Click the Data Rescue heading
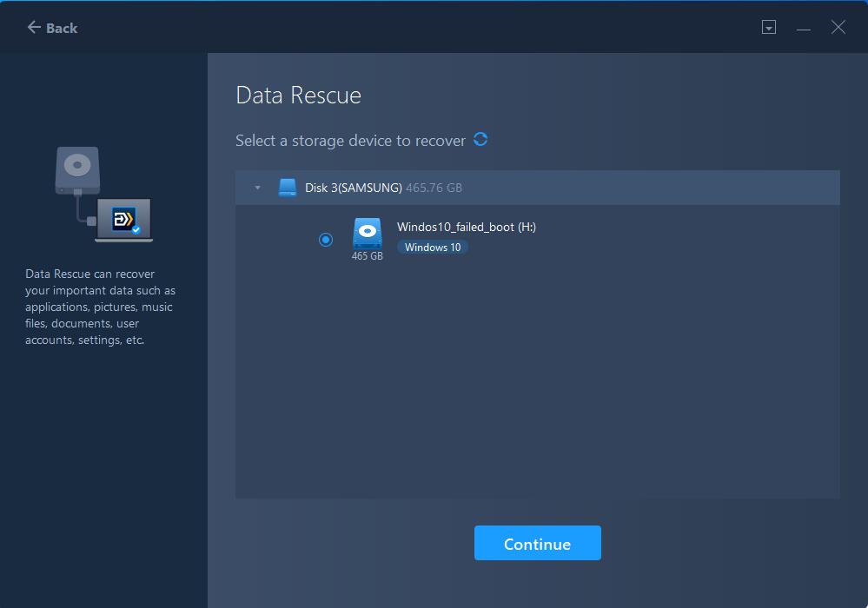Screen dimensions: 868x608 point(298,96)
